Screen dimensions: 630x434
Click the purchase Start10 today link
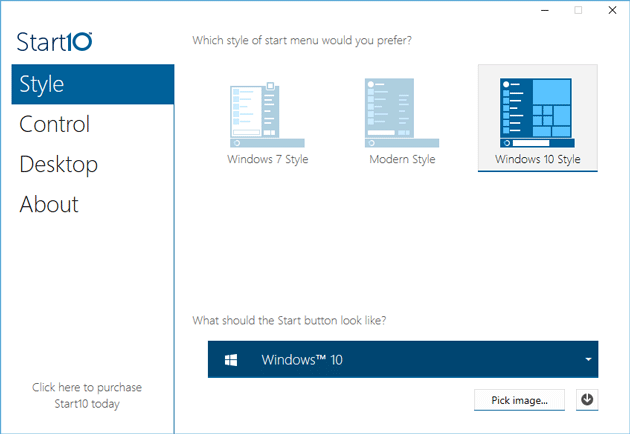click(87, 395)
